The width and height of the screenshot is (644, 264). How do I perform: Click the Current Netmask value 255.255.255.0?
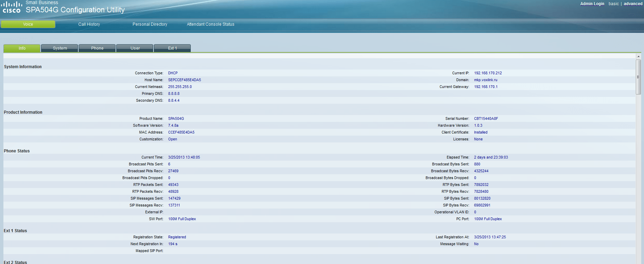[x=180, y=87]
